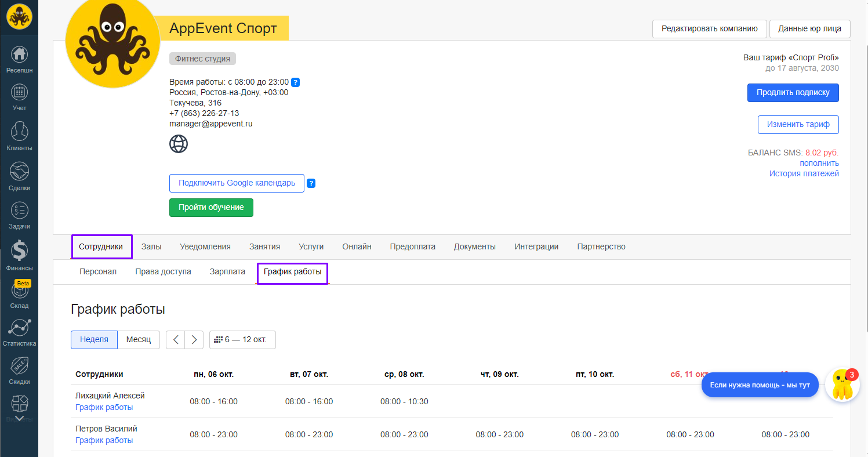
Task: Click the website globe icon
Action: [179, 143]
